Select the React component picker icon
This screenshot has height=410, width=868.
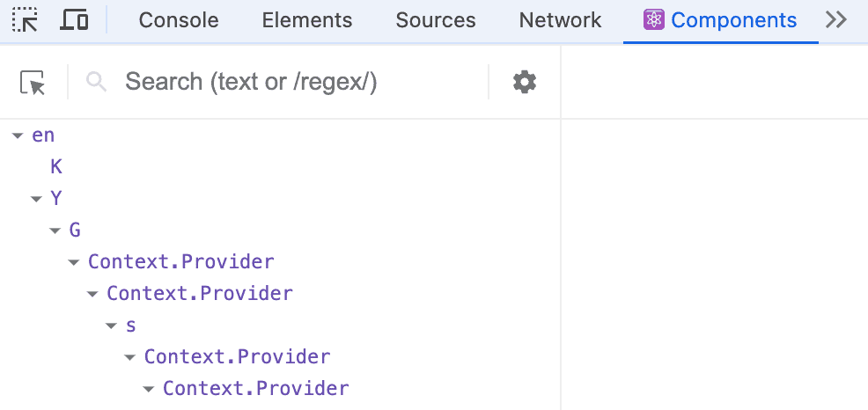(33, 83)
